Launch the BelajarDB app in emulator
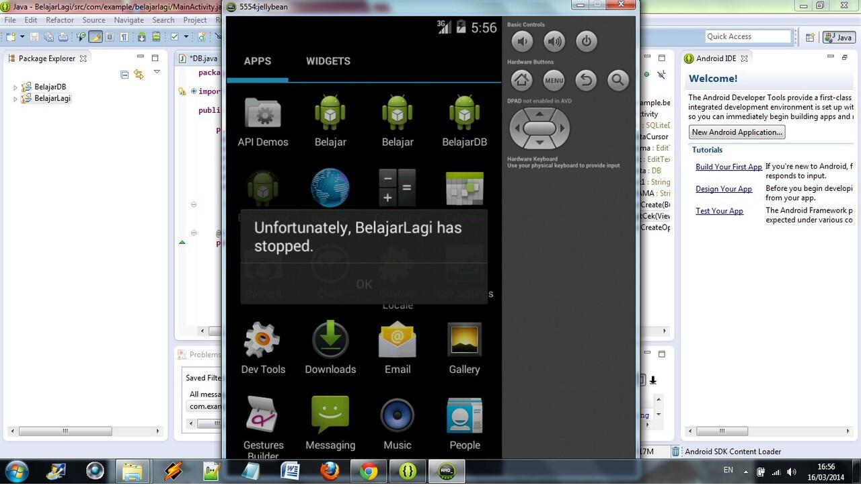The height and width of the screenshot is (504, 861). tap(464, 122)
